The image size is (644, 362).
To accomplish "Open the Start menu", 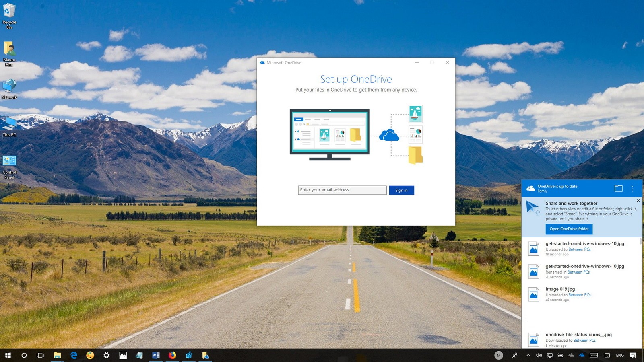I will [8, 355].
